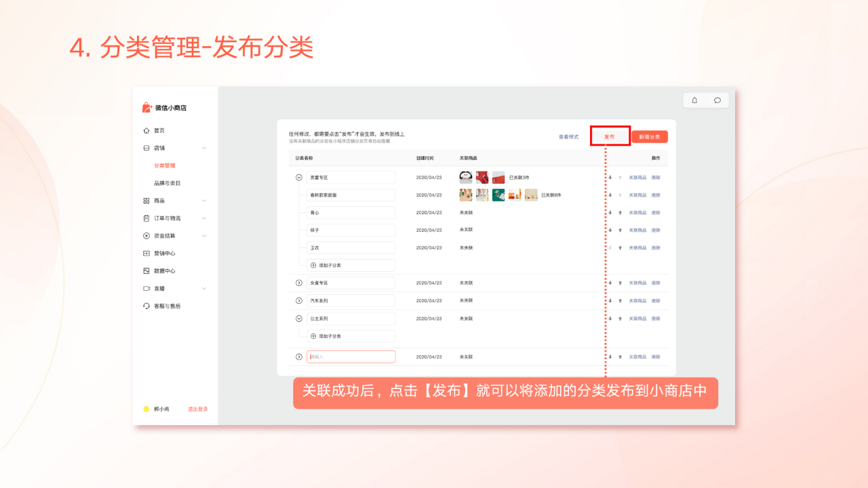
Task: Move 汽车系列 category up with arrow
Action: [620, 301]
